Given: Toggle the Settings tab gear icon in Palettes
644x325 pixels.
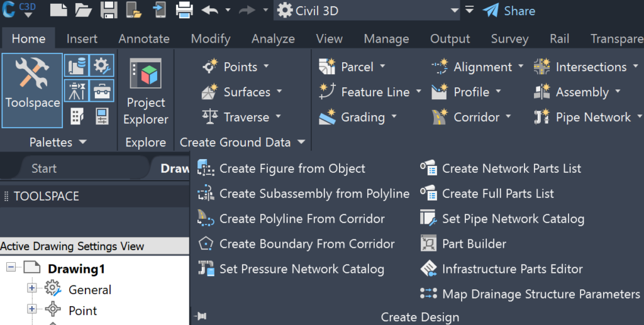Looking at the screenshot, I should [x=101, y=65].
